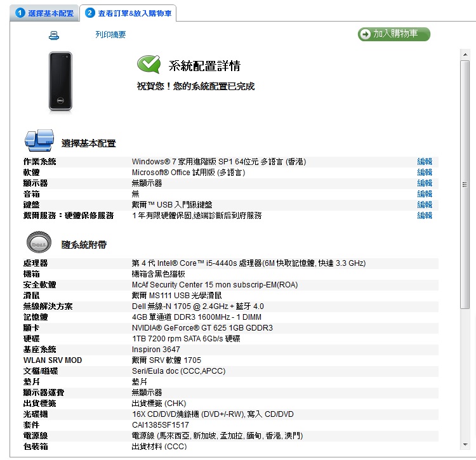Click the 出貨標籤 (CHK) value
The height and width of the screenshot is (460, 476).
[x=159, y=404]
